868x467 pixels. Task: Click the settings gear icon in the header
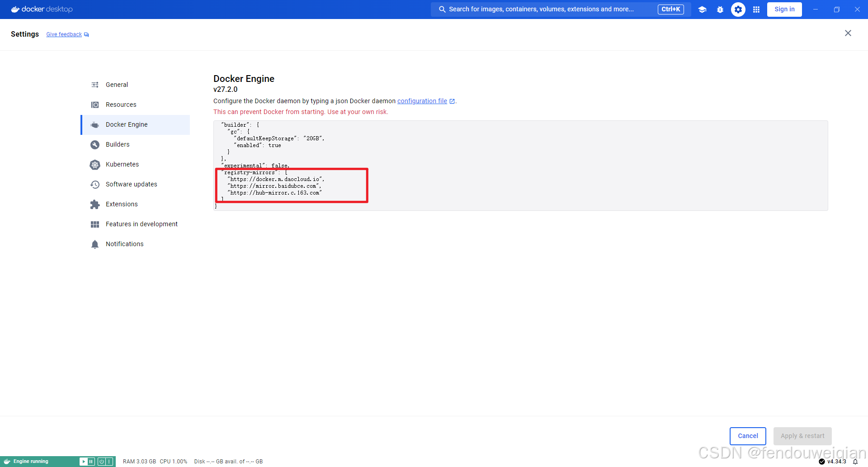click(738, 10)
